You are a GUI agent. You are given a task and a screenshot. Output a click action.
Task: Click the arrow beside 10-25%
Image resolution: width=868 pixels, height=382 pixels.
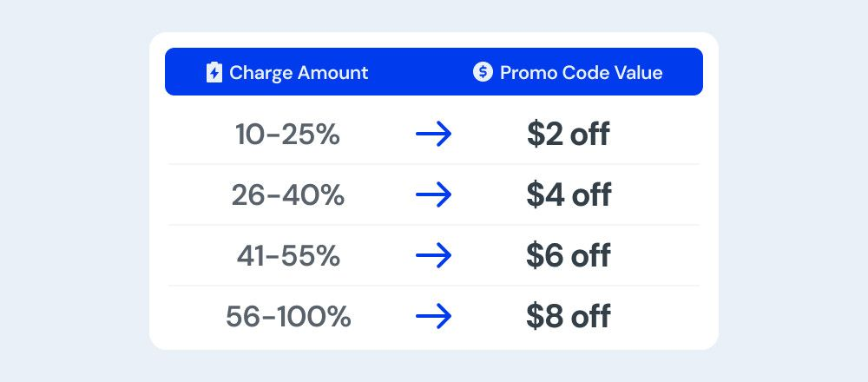(x=433, y=134)
